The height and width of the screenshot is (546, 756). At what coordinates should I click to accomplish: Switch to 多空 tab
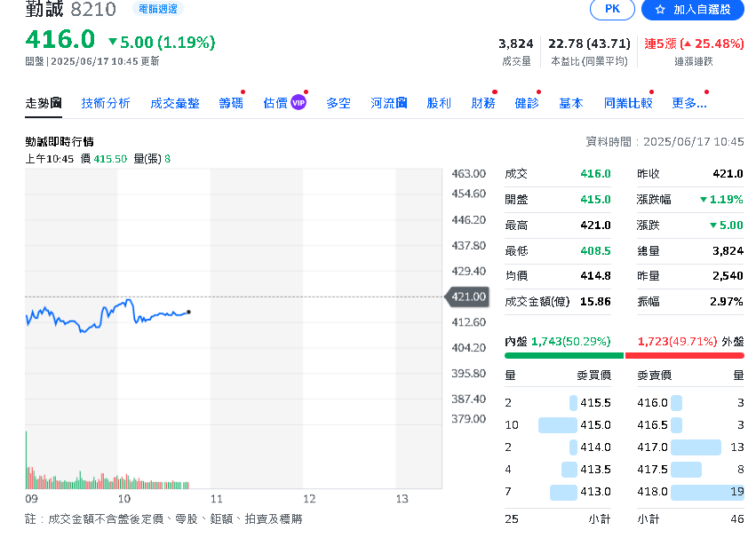[x=338, y=103]
